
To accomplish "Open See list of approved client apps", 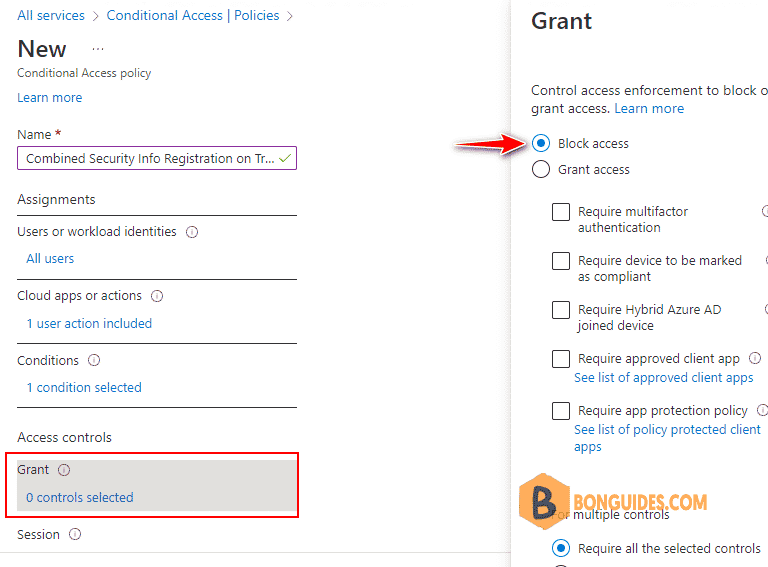I will tap(664, 378).
